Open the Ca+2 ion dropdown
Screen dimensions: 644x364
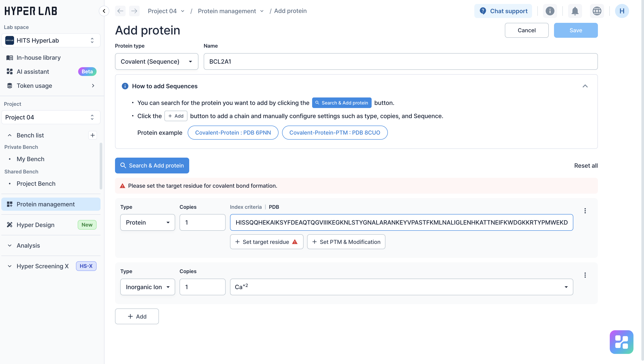(401, 287)
